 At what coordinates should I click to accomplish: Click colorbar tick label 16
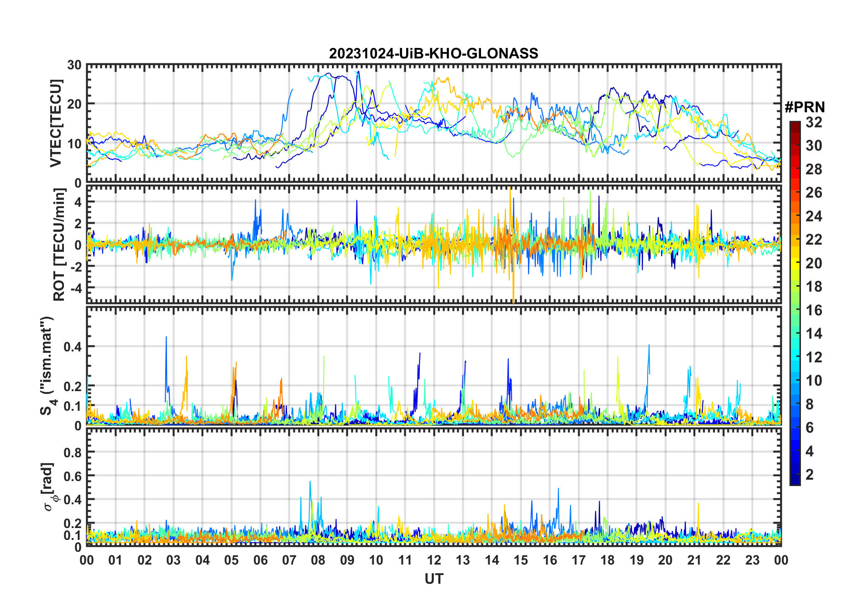(814, 310)
